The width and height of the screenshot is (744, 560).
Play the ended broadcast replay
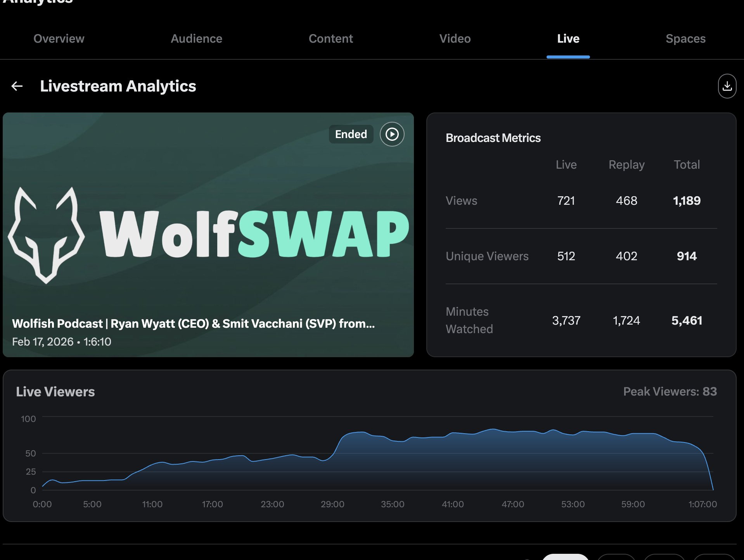[x=392, y=134]
